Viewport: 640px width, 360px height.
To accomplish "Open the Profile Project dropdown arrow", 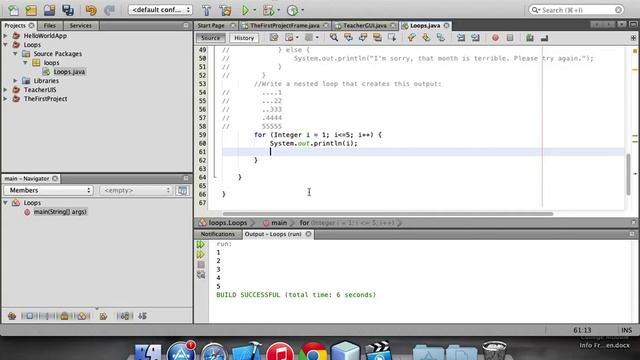I will [x=302, y=10].
